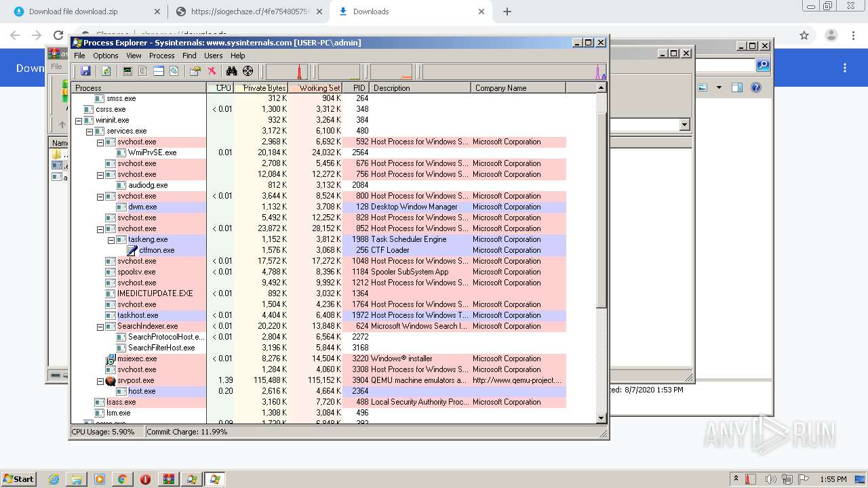This screenshot has height=488, width=868.
Task: Open the Find menu
Action: point(189,56)
